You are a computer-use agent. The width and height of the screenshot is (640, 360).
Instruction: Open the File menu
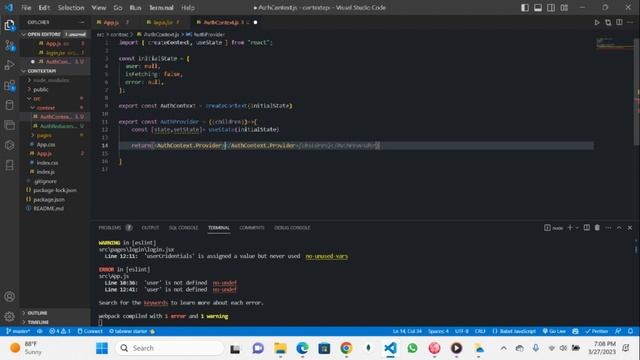coord(26,8)
